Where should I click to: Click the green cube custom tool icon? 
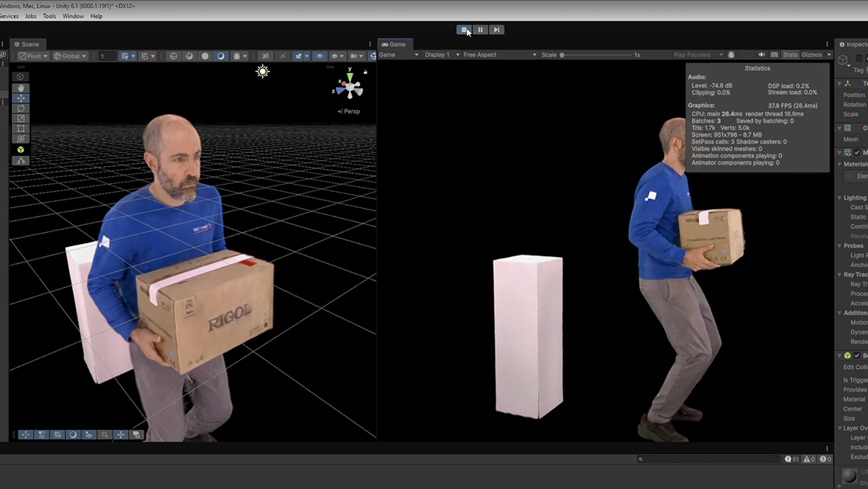pyautogui.click(x=20, y=150)
